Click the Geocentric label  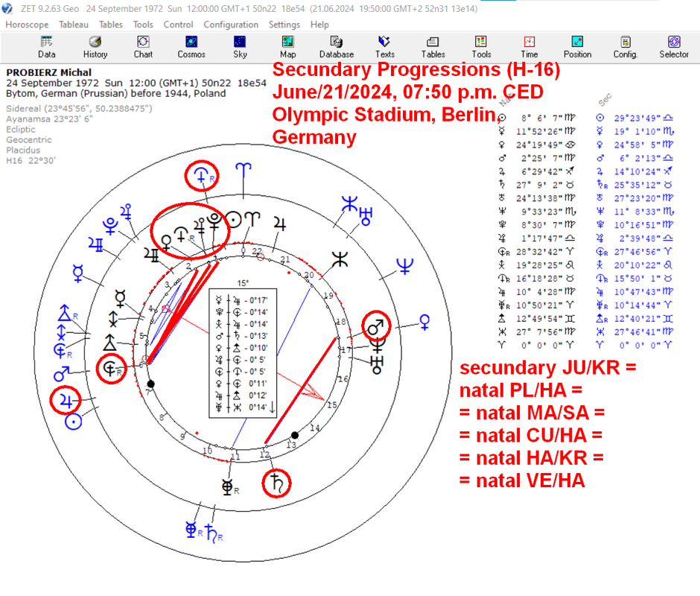[x=28, y=140]
